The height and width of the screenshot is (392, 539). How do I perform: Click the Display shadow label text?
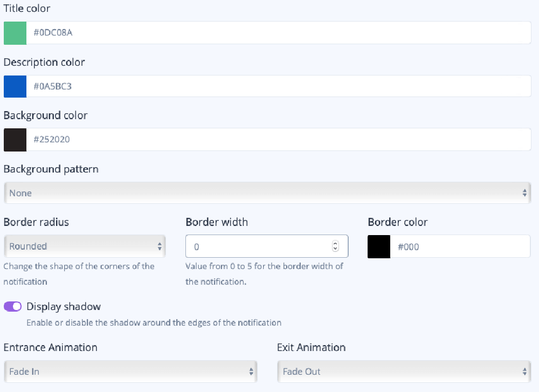[63, 306]
